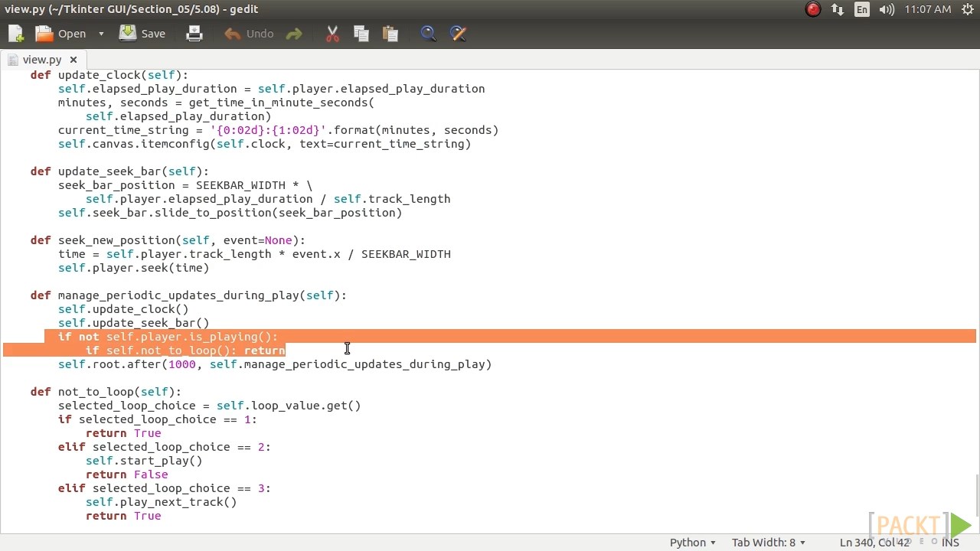980x551 pixels.
Task: Open Find with the magnifier icon
Action: pos(428,34)
